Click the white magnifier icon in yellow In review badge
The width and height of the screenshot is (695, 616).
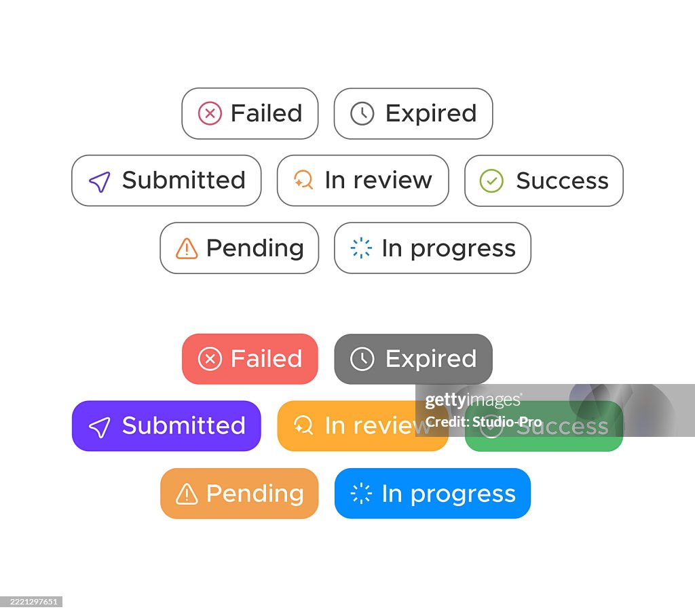[x=303, y=425]
